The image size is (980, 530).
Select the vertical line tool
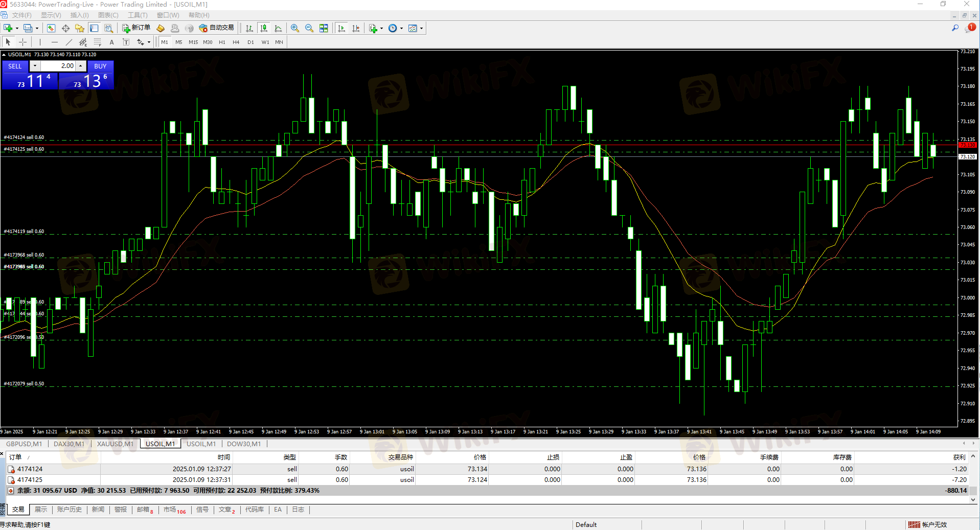[x=40, y=42]
